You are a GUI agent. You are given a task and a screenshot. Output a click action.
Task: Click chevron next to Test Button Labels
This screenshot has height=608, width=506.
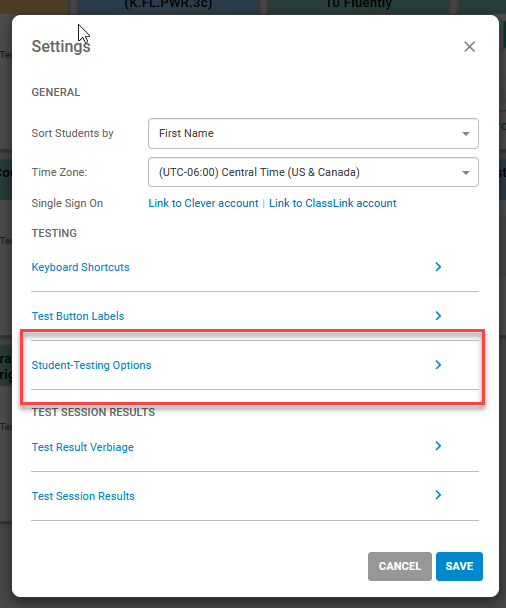[x=438, y=316]
